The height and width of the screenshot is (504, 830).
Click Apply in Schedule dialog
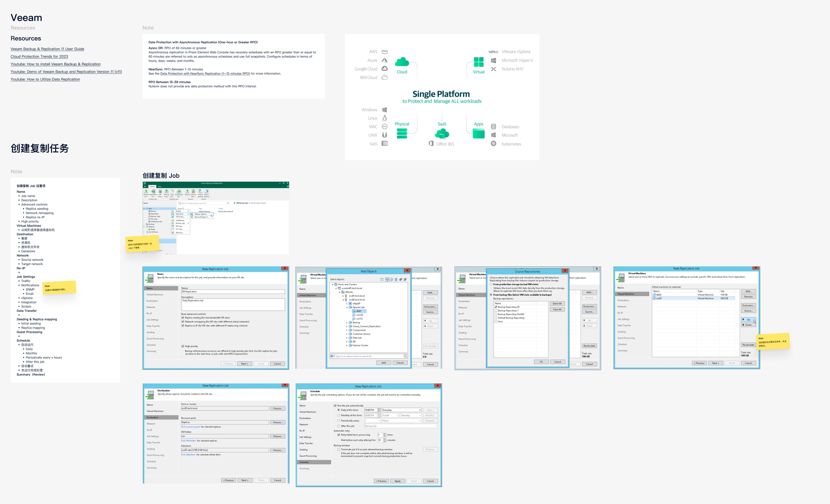[398, 481]
